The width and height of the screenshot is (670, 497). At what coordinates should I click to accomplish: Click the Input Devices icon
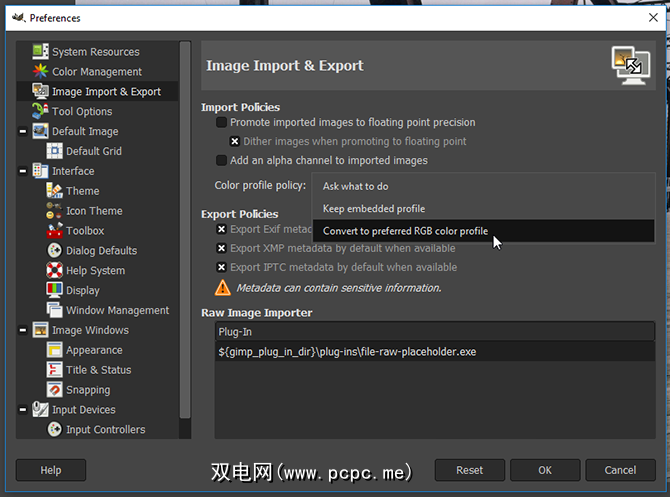41,409
